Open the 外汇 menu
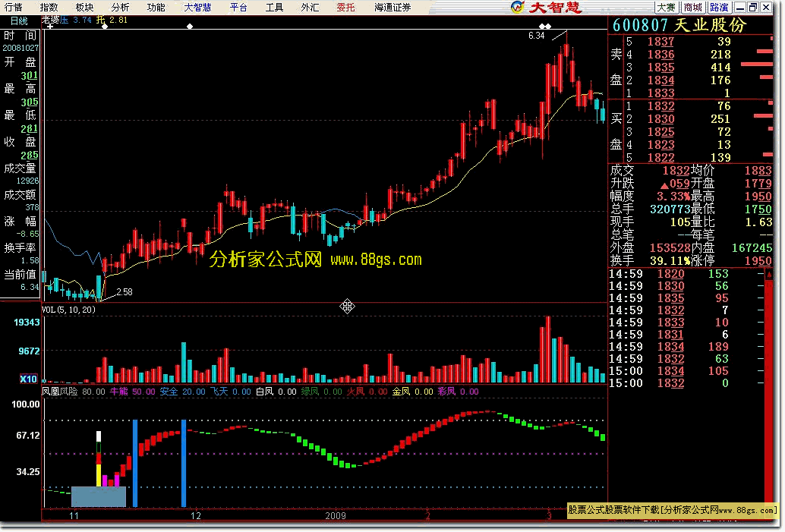 click(x=310, y=7)
